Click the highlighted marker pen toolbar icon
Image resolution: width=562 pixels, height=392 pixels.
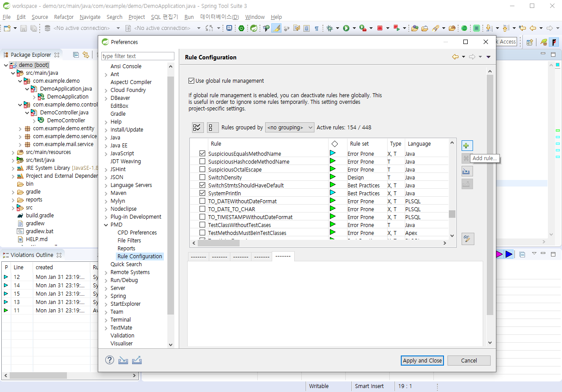point(276,28)
